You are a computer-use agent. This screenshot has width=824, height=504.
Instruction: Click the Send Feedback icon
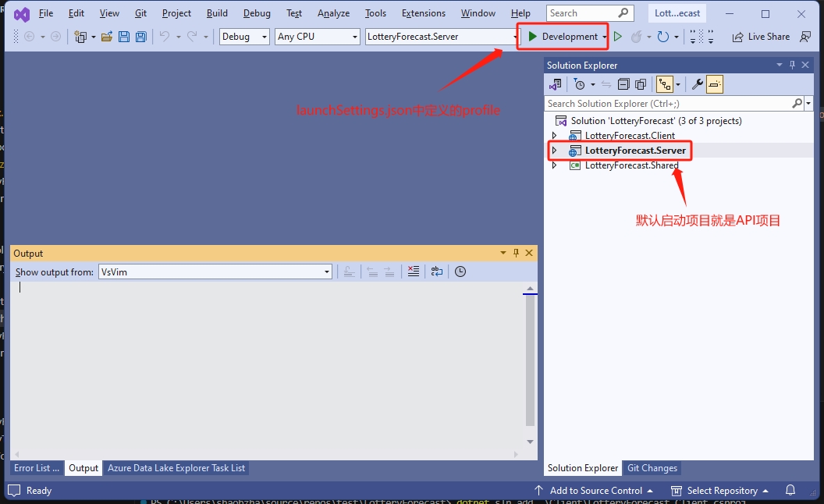(x=805, y=37)
